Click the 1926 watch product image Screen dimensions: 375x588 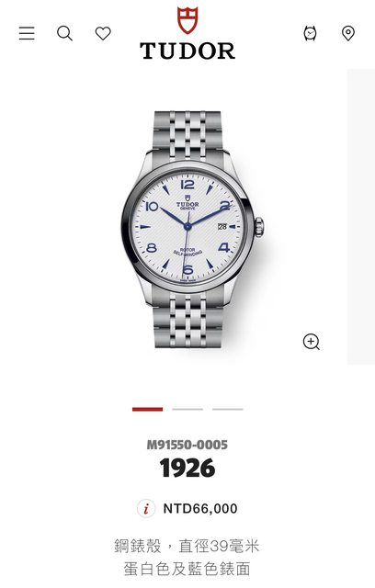pos(193,229)
